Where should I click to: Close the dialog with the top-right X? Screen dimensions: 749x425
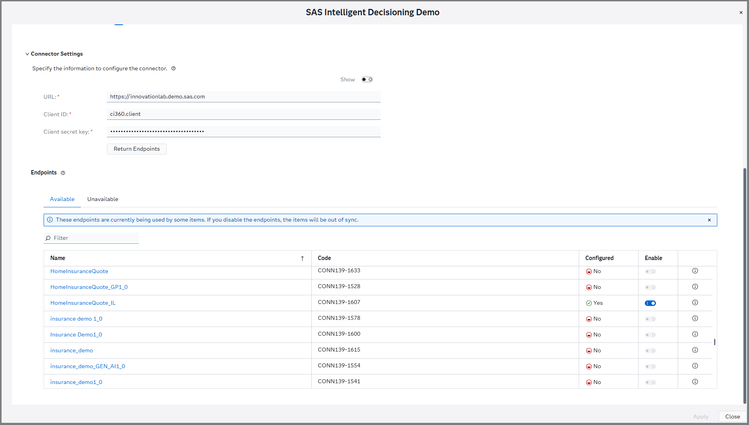(741, 13)
